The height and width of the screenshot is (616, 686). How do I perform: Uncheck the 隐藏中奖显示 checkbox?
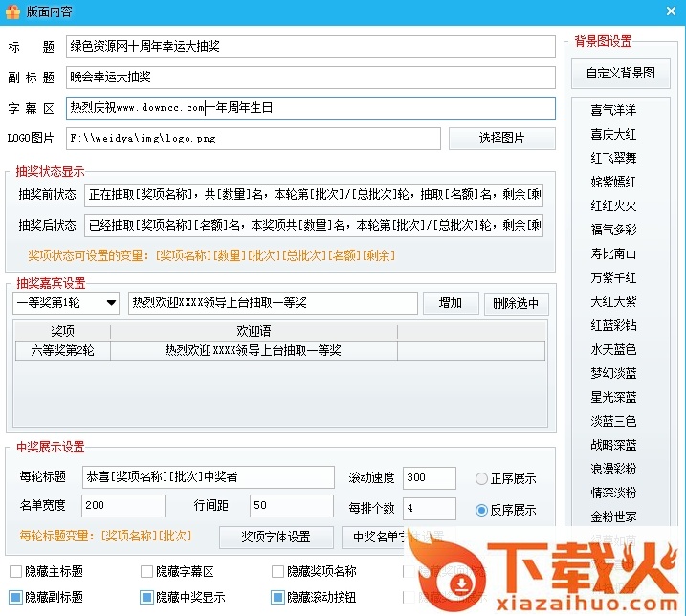[147, 598]
